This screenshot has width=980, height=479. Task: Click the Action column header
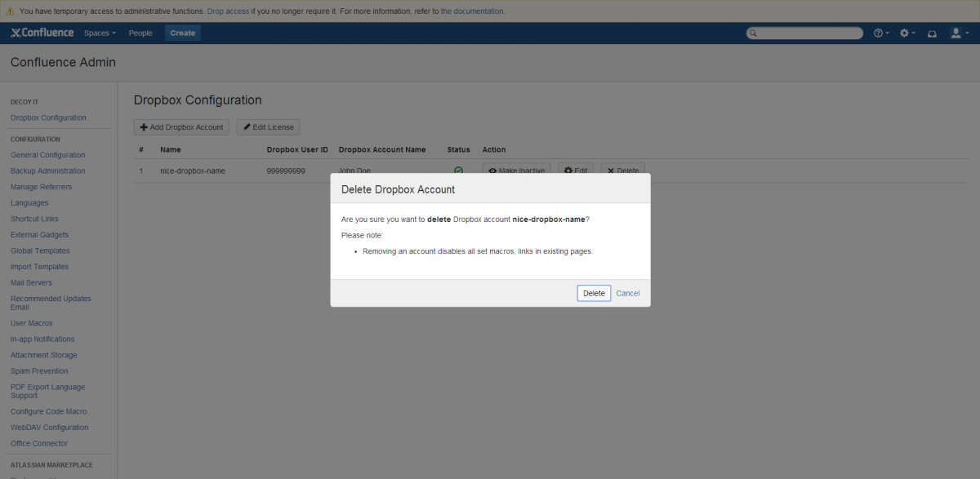tap(494, 150)
